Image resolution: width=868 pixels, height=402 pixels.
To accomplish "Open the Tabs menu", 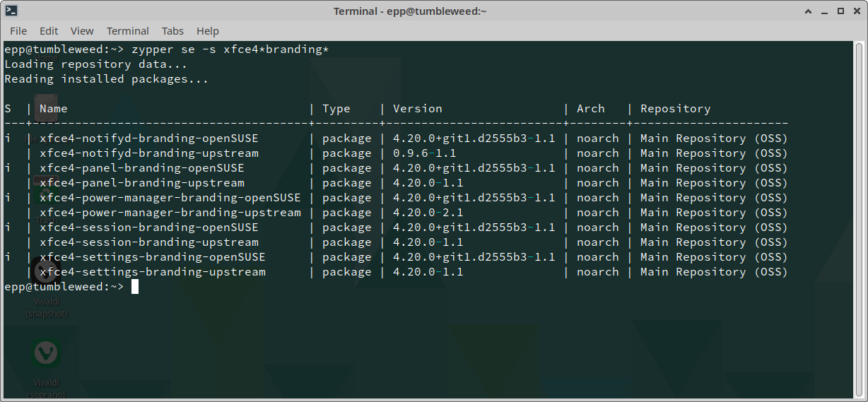I will tap(172, 31).
